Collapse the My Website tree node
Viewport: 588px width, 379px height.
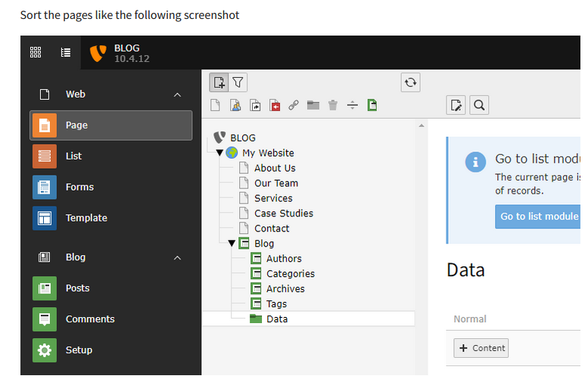[x=219, y=153]
